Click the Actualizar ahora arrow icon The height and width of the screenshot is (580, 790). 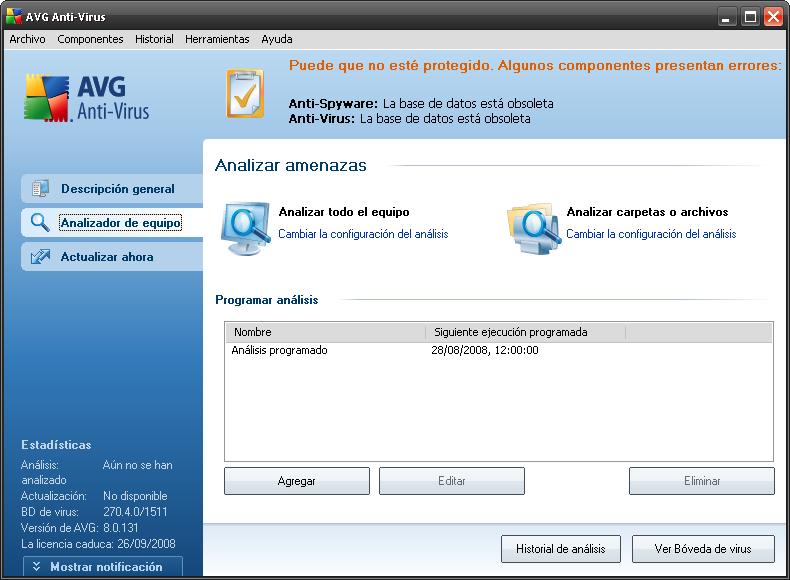coord(40,256)
